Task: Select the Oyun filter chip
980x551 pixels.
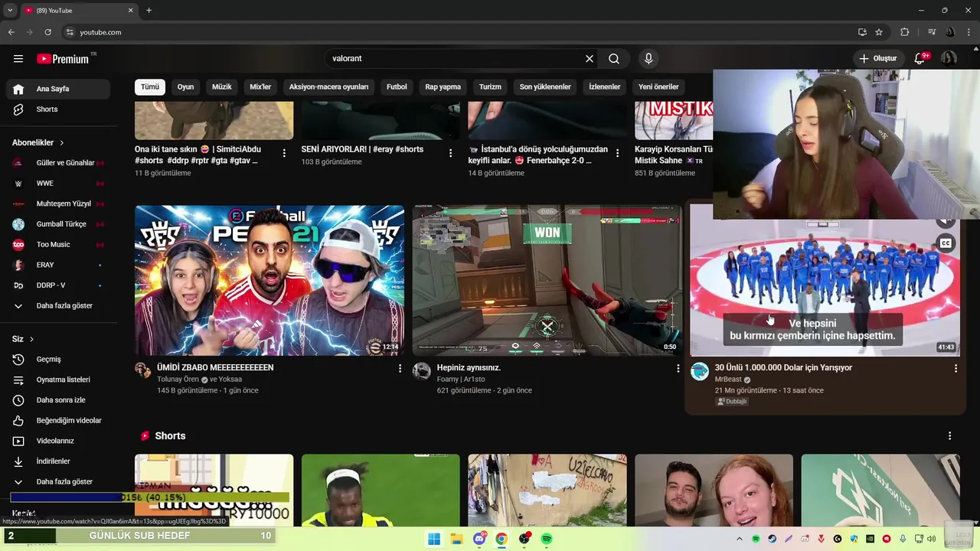Action: click(x=186, y=86)
